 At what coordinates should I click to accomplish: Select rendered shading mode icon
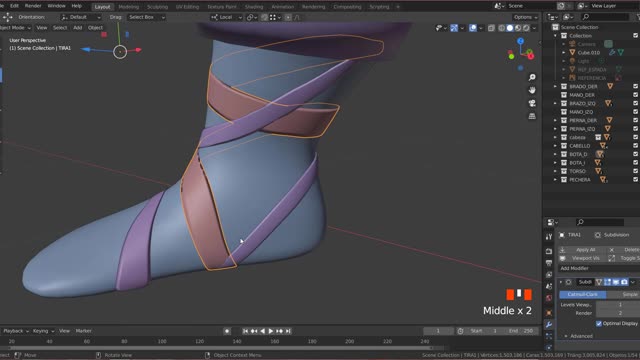tap(526, 28)
